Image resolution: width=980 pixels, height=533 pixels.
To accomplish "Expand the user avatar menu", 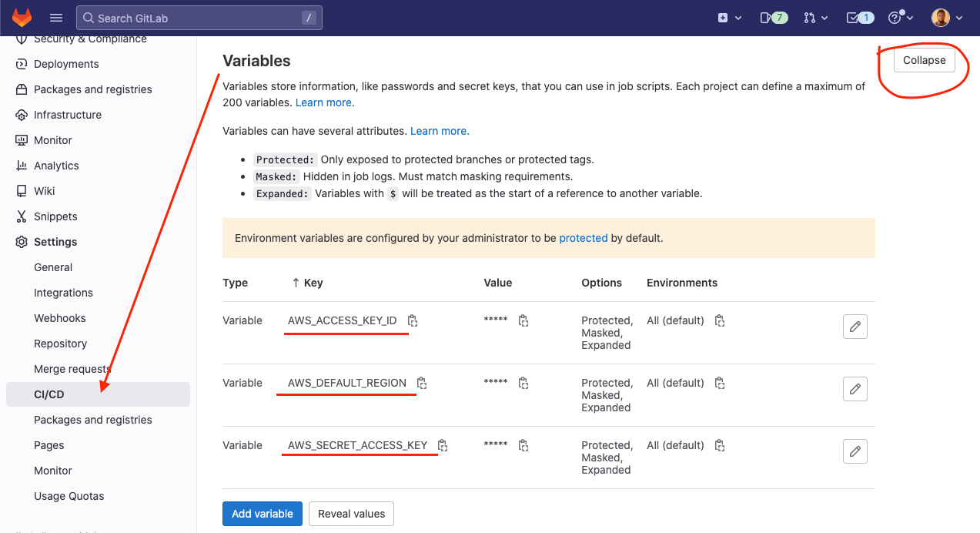I will click(946, 18).
